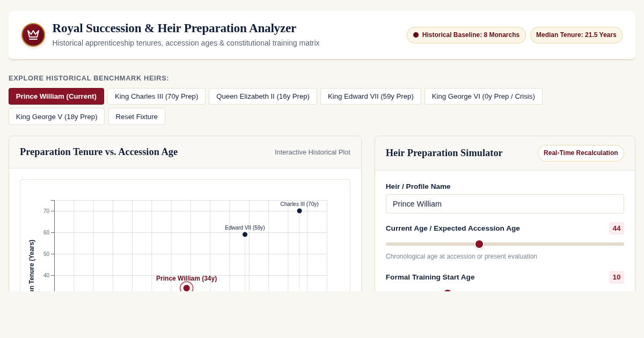Click the chronological age at accession hint
The height and width of the screenshot is (338, 644).
(462, 256)
